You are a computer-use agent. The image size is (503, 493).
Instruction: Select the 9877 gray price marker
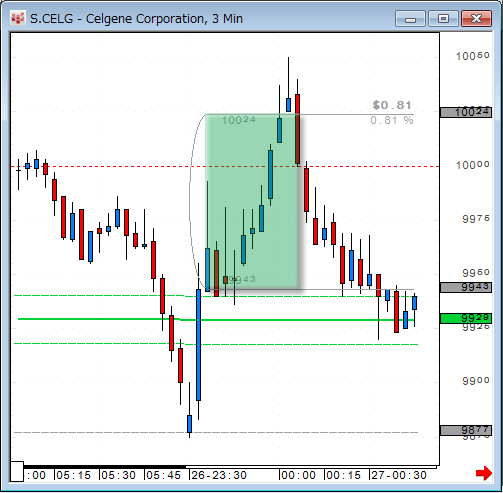click(466, 430)
